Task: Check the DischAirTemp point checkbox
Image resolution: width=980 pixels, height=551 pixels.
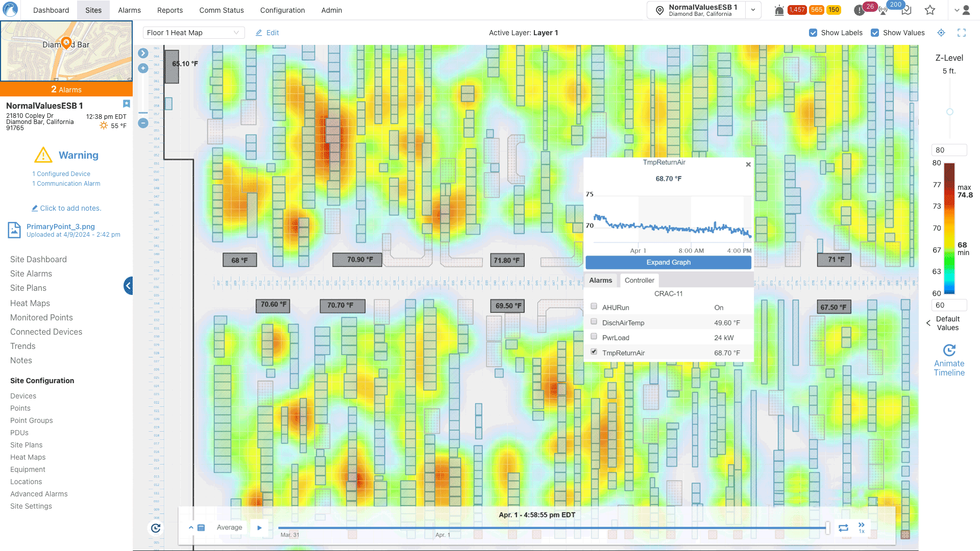Action: pyautogui.click(x=594, y=322)
